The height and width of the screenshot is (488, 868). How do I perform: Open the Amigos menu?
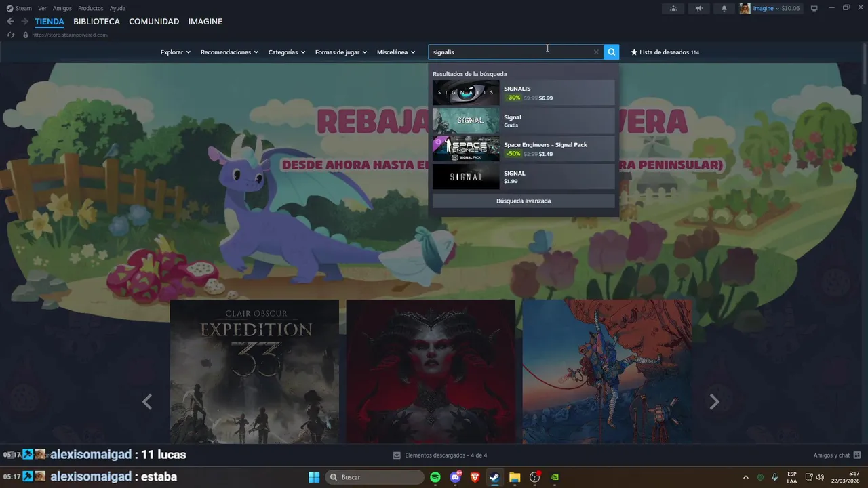click(x=62, y=8)
